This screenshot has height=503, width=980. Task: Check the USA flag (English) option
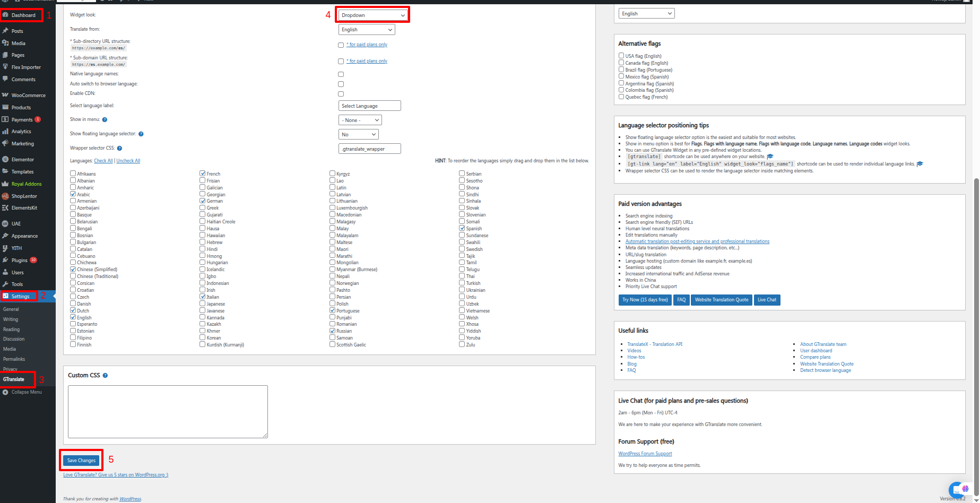[x=621, y=56]
